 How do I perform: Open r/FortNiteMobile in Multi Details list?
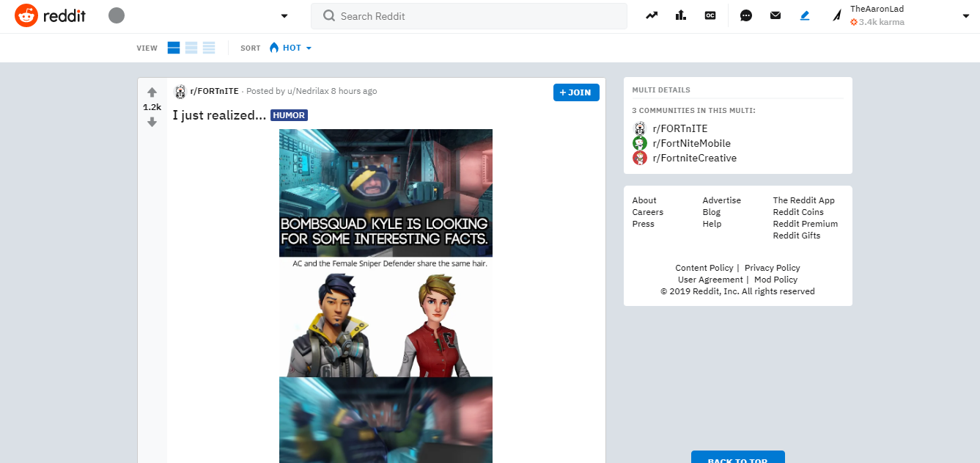pyautogui.click(x=691, y=143)
